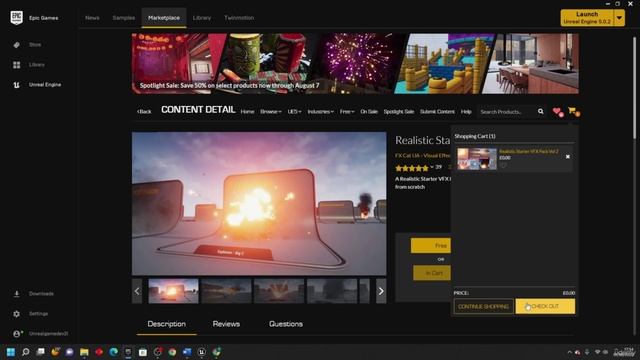Click the Epic Games Launcher taskbar icon

pos(128,352)
